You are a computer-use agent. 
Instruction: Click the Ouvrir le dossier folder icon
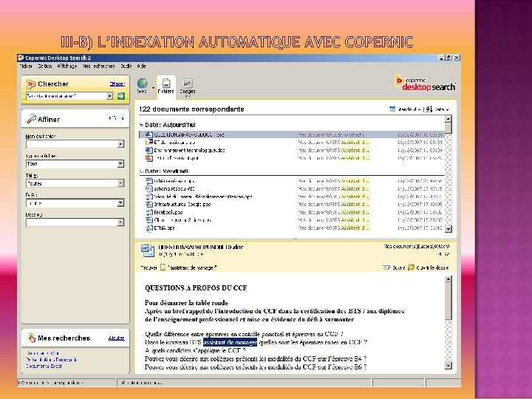tap(411, 267)
